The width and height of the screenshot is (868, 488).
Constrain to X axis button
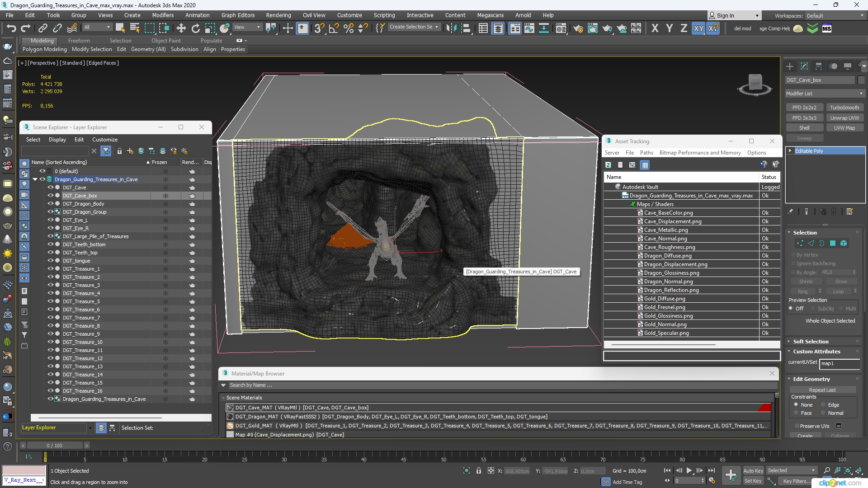(655, 28)
